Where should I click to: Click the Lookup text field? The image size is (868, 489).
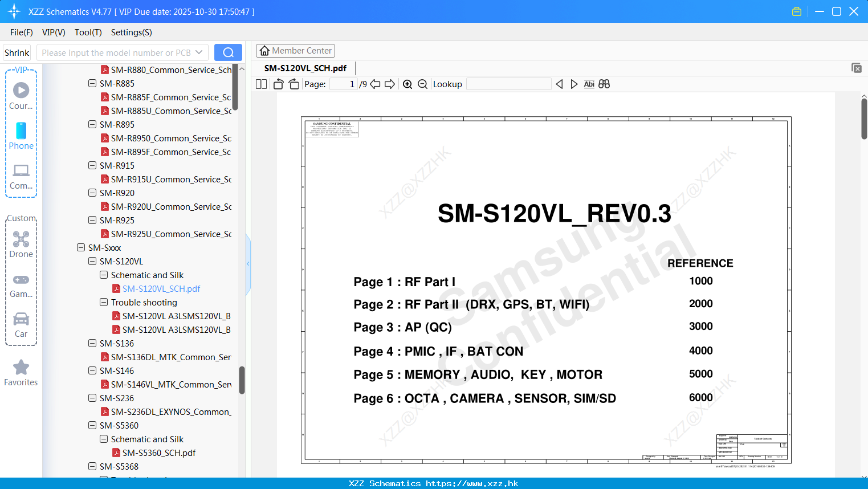coord(509,84)
